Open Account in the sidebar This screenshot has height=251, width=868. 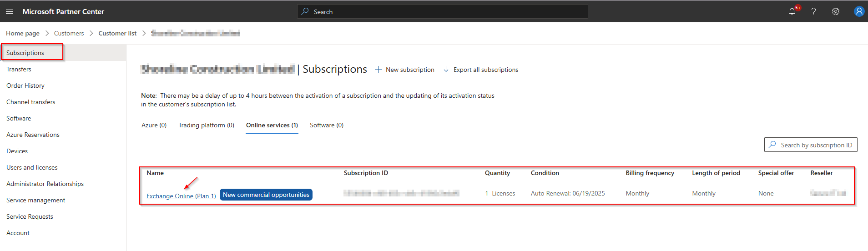[18, 233]
